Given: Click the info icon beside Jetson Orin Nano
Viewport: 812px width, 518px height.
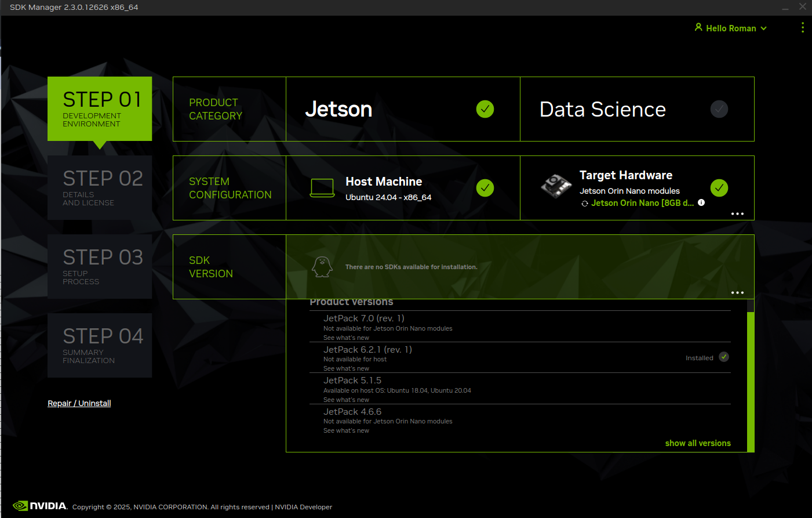Looking at the screenshot, I should [701, 202].
